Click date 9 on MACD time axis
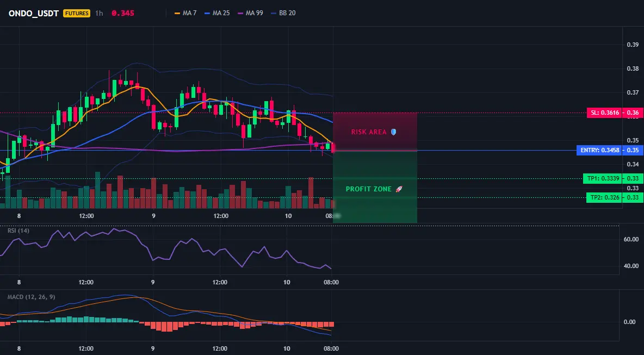The width and height of the screenshot is (644, 355). (153, 349)
